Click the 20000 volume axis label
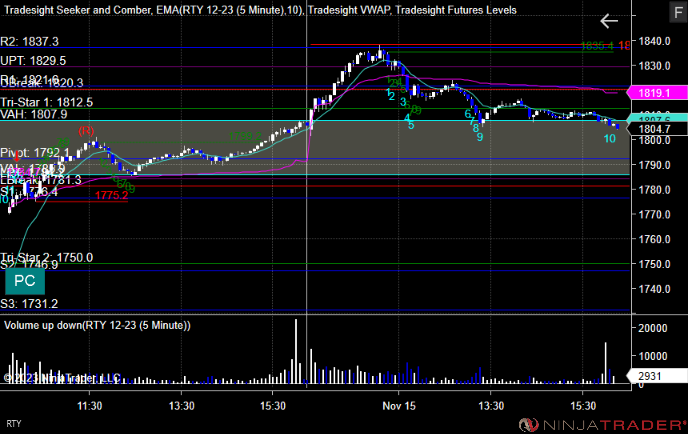 652,328
